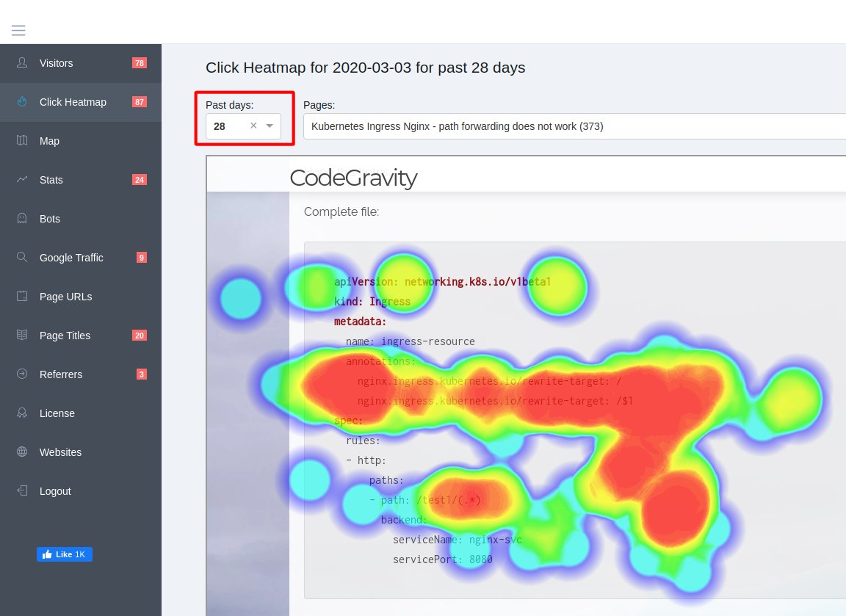The height and width of the screenshot is (616, 846).
Task: Open Stats section
Action: coord(81,180)
